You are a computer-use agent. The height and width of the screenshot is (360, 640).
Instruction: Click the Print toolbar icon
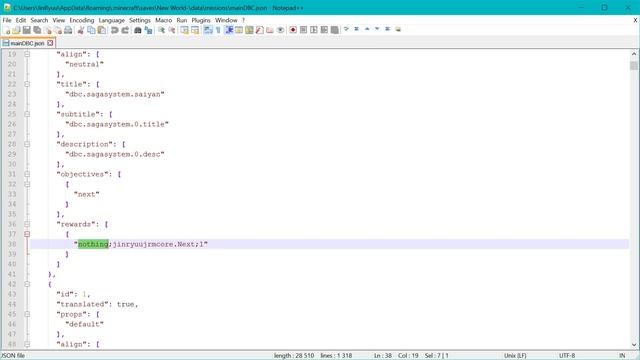tap(68, 30)
